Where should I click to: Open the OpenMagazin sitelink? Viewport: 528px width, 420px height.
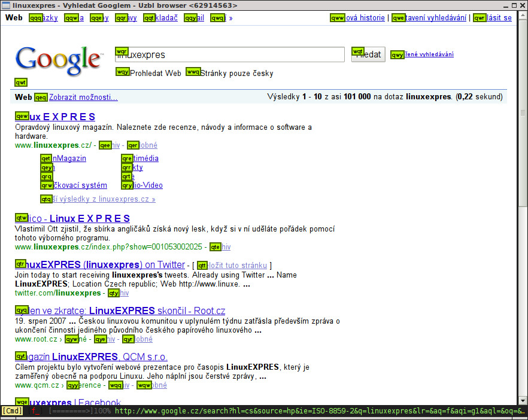click(63, 158)
